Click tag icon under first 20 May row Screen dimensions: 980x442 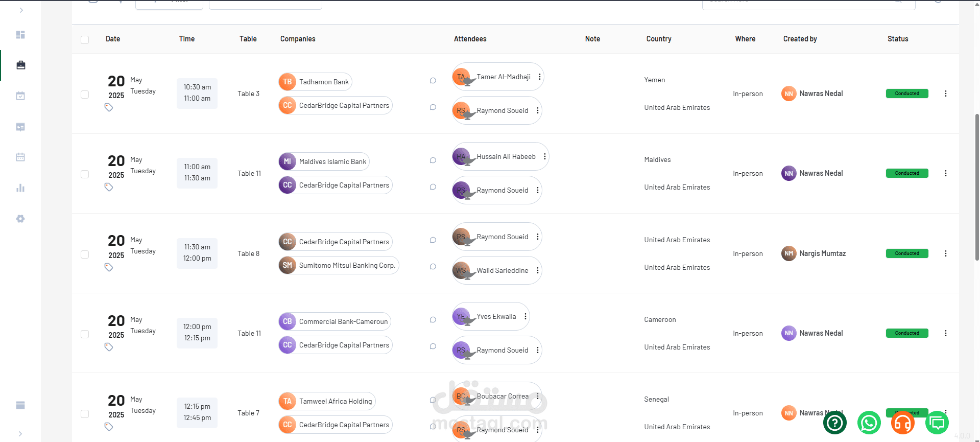pos(109,107)
